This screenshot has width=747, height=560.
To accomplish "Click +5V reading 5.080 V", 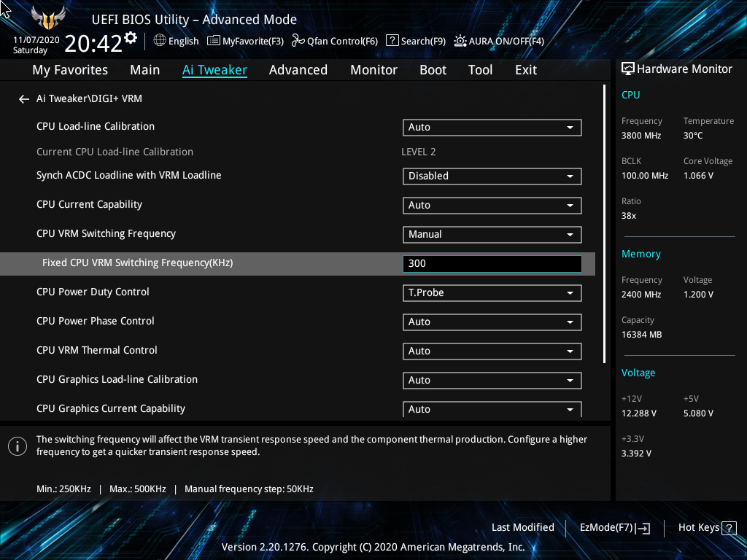I will (698, 413).
